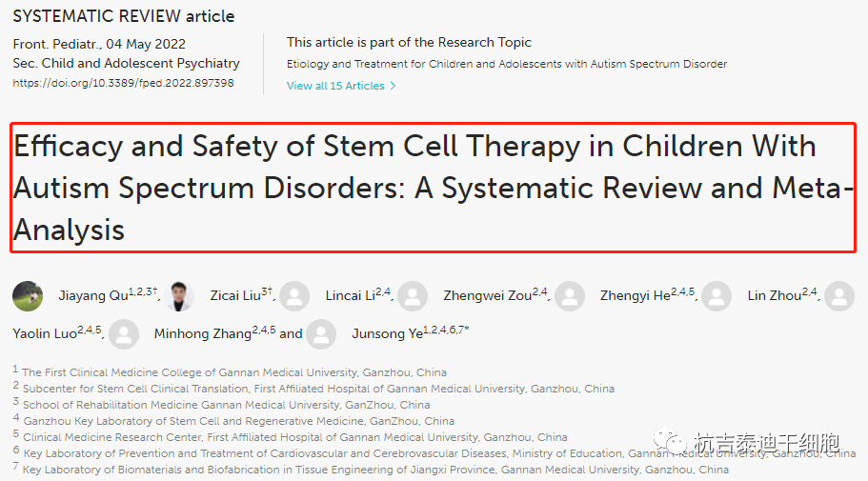868x481 pixels.
Task: Open author Junsong Ye's name link
Action: [387, 333]
